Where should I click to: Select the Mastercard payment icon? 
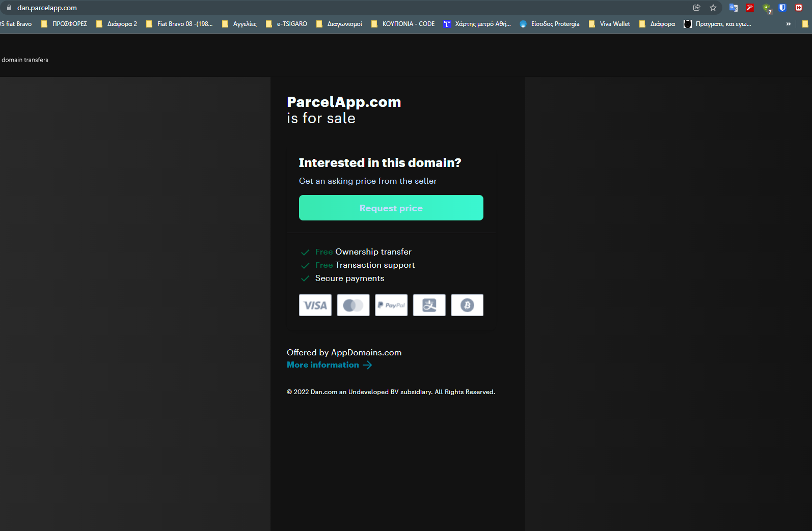pyautogui.click(x=353, y=305)
